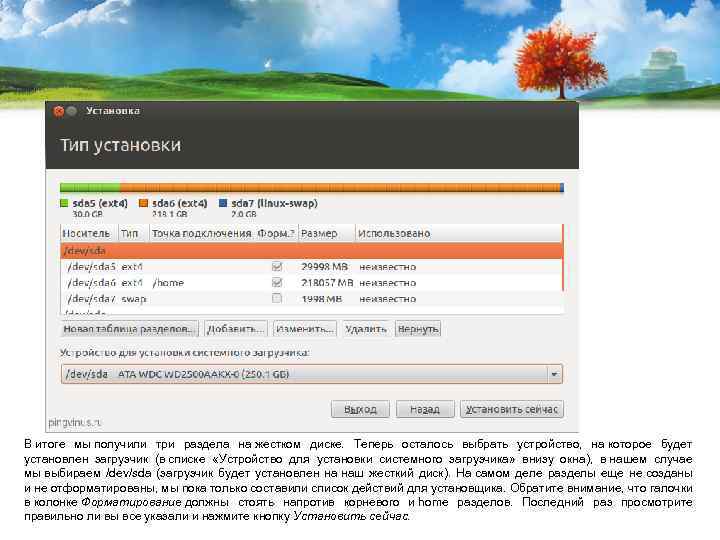720x540 pixels.
Task: Click the Изменить... button
Action: [x=304, y=329]
